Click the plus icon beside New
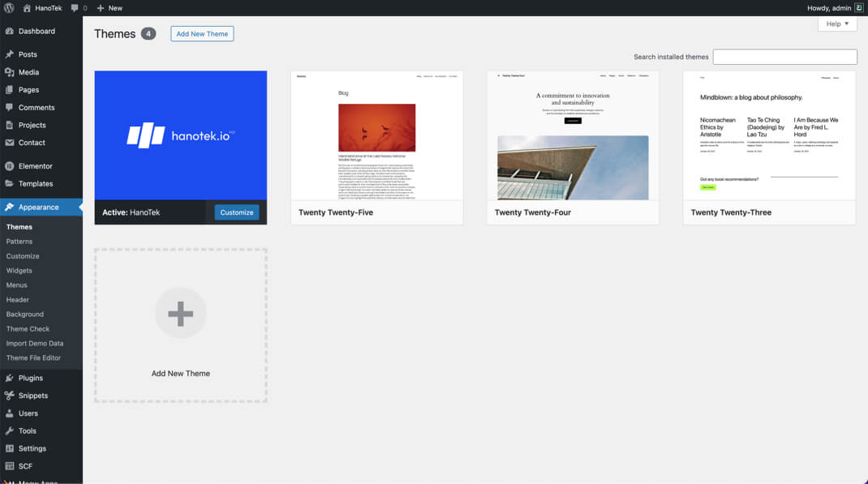The image size is (868, 484). (101, 8)
